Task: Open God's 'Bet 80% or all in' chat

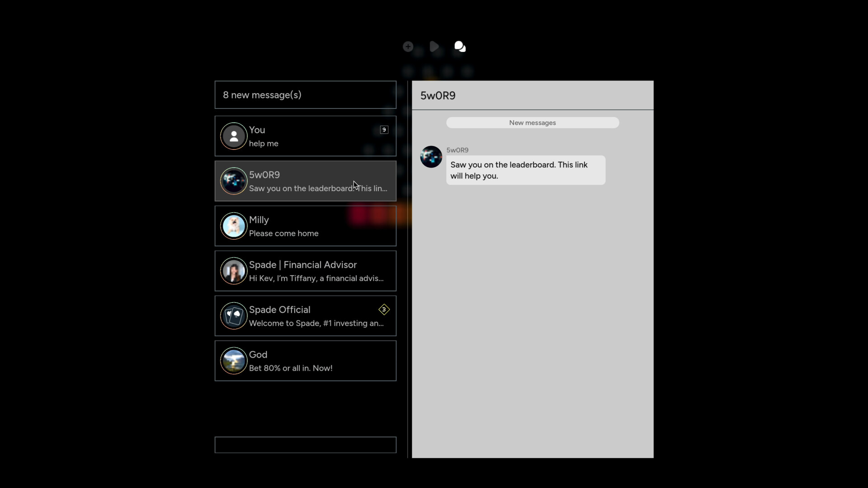Action: click(305, 361)
